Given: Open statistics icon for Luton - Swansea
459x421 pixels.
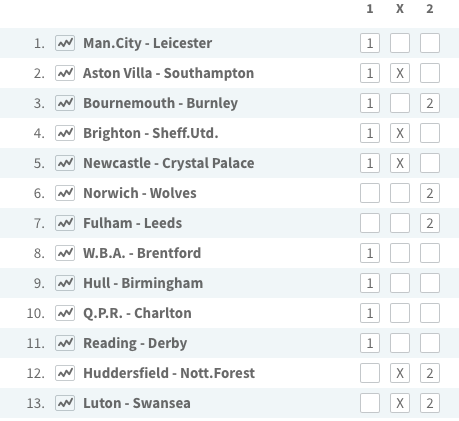Looking at the screenshot, I should [x=65, y=403].
